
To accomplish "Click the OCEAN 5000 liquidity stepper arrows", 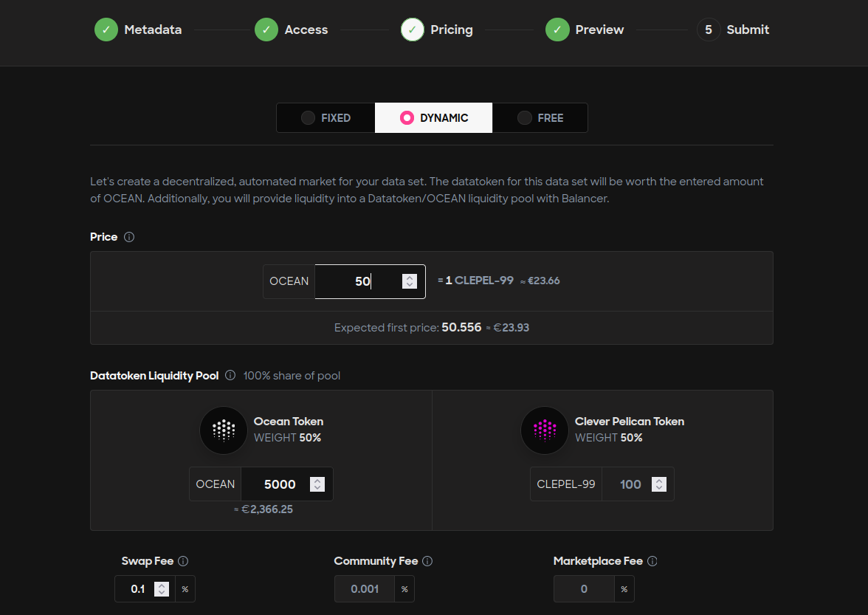I will 317,484.
